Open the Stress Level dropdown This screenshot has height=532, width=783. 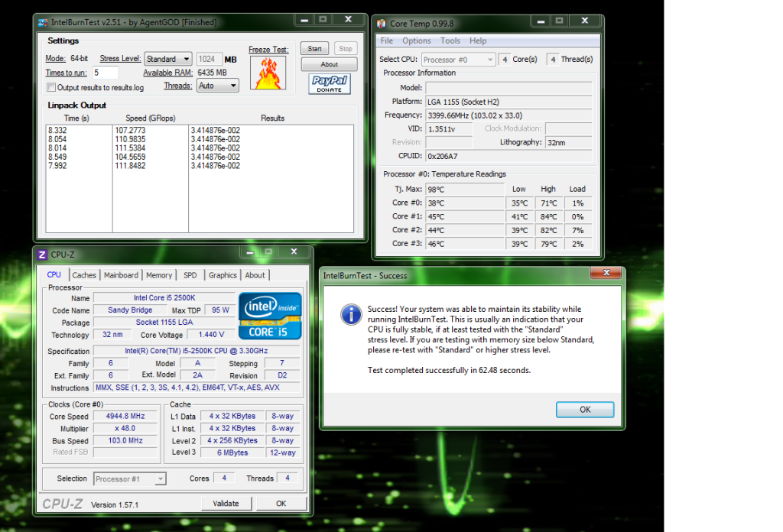tap(168, 59)
